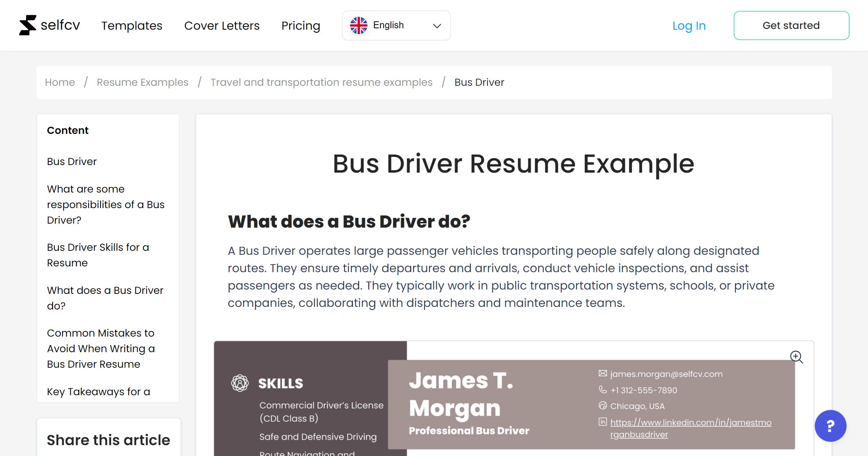Click the James T. Morgan name heading
Viewport: 868px width, 456px height.
tap(461, 394)
